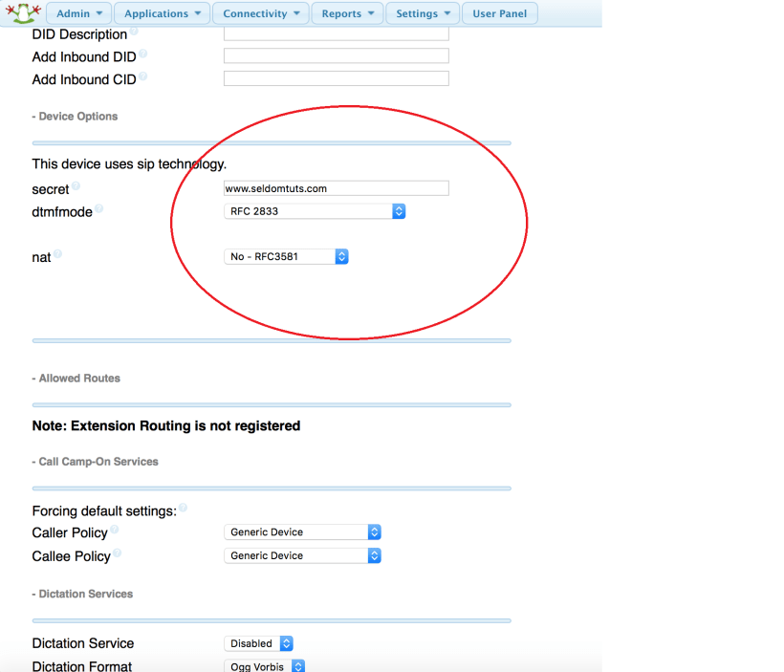This screenshot has width=784, height=672.
Task: Click help icon beside Callee Policy
Action: coord(118,553)
